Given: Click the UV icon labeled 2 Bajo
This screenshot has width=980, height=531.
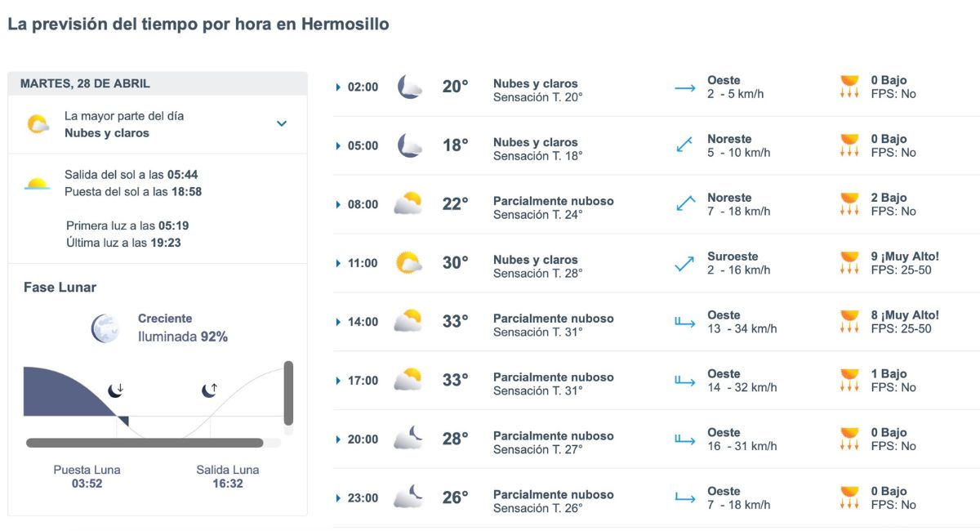Looking at the screenshot, I should [849, 203].
